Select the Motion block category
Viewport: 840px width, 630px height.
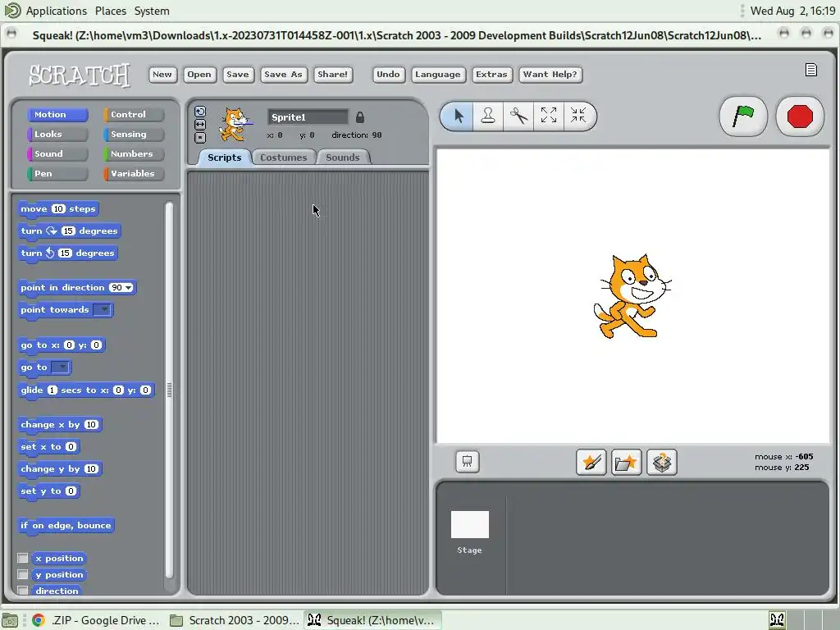click(57, 115)
